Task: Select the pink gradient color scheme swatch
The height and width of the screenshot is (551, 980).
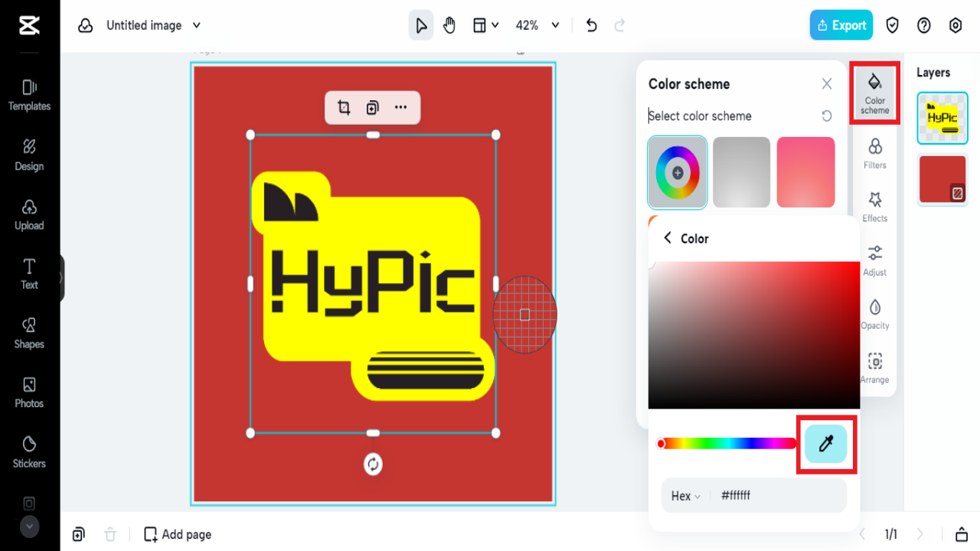Action: [x=805, y=172]
